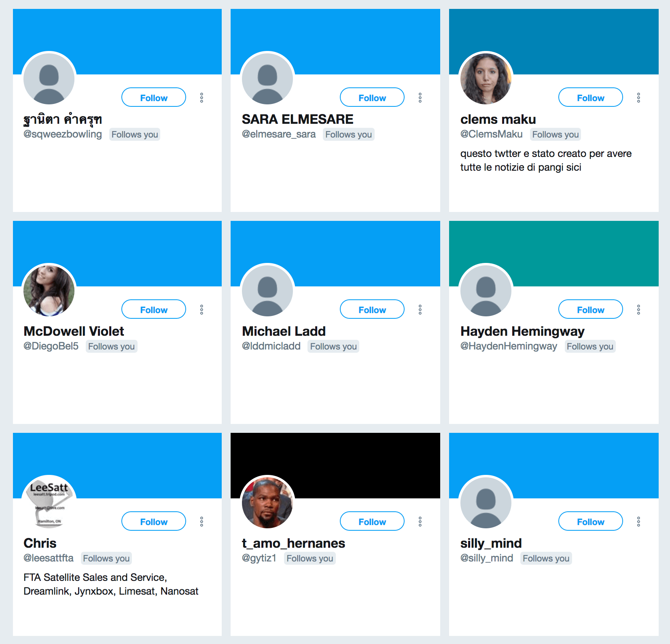The image size is (670, 644).
Task: Open more options menu for clems maku
Action: coord(638,97)
